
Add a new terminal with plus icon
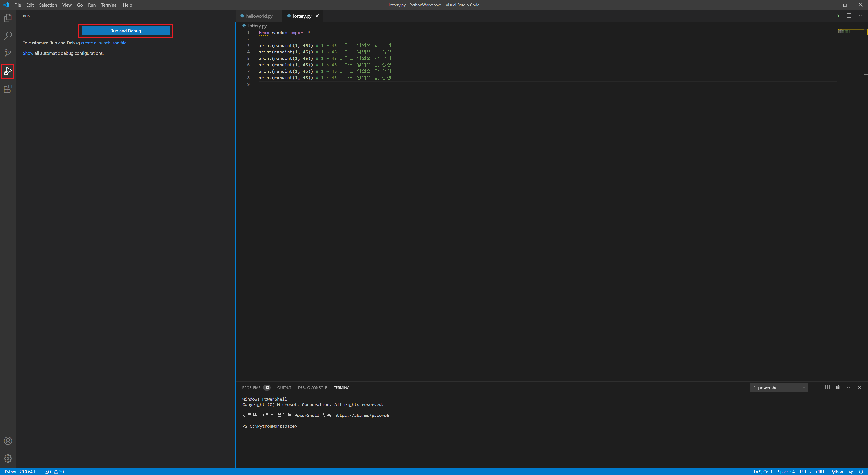pyautogui.click(x=816, y=387)
